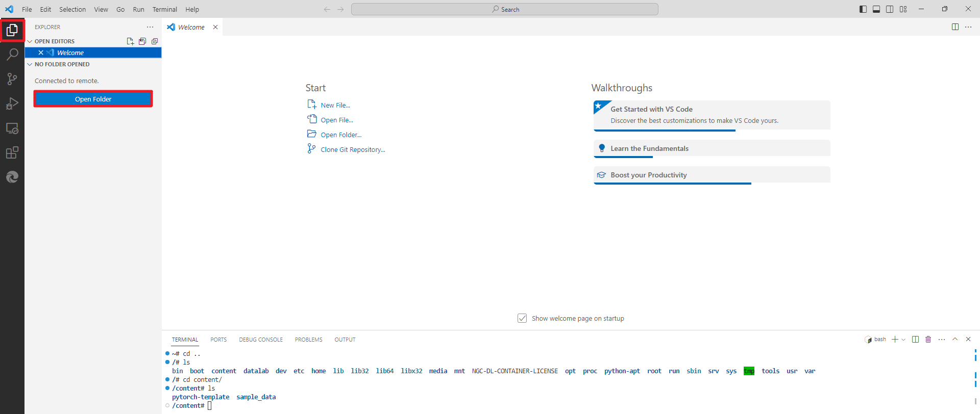Open Get Started with VS Code walkthrough
The image size is (980, 414).
click(712, 115)
